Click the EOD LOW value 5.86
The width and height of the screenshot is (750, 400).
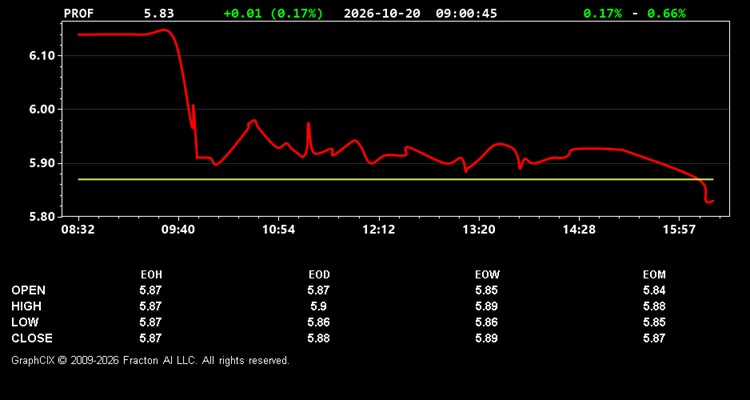[319, 322]
